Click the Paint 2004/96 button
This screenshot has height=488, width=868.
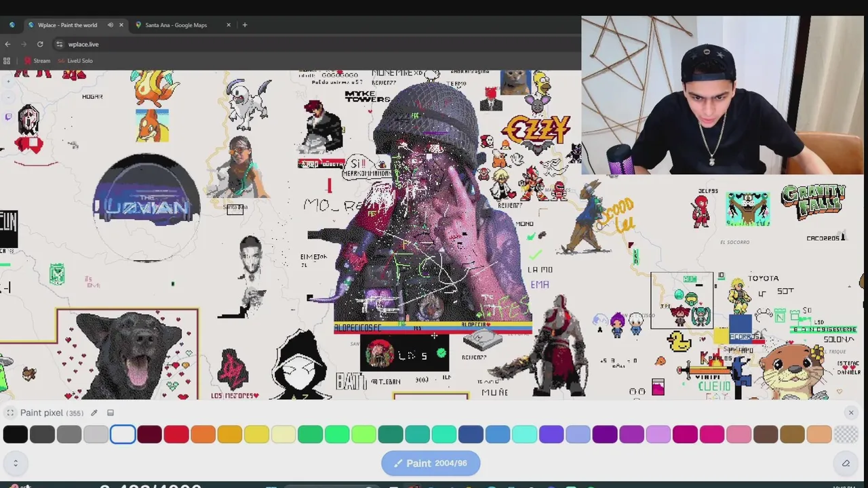[x=431, y=463]
